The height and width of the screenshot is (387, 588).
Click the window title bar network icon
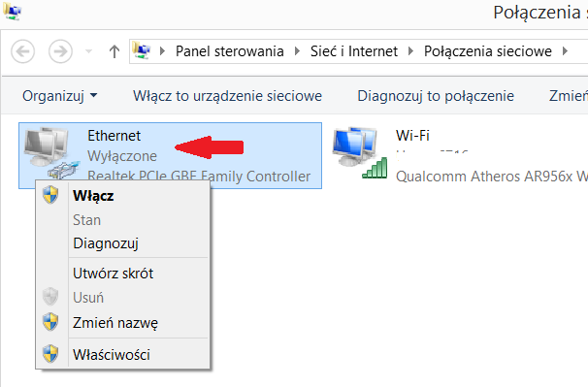coord(12,12)
